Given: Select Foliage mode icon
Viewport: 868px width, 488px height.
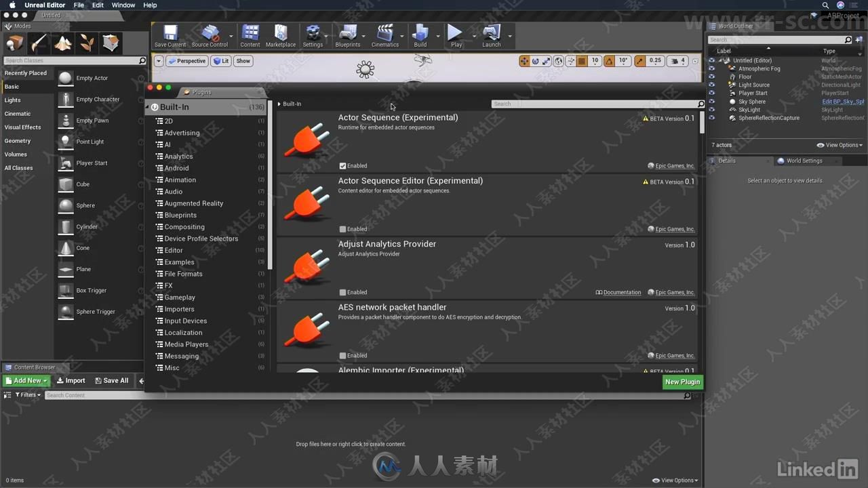Looking at the screenshot, I should coord(87,43).
